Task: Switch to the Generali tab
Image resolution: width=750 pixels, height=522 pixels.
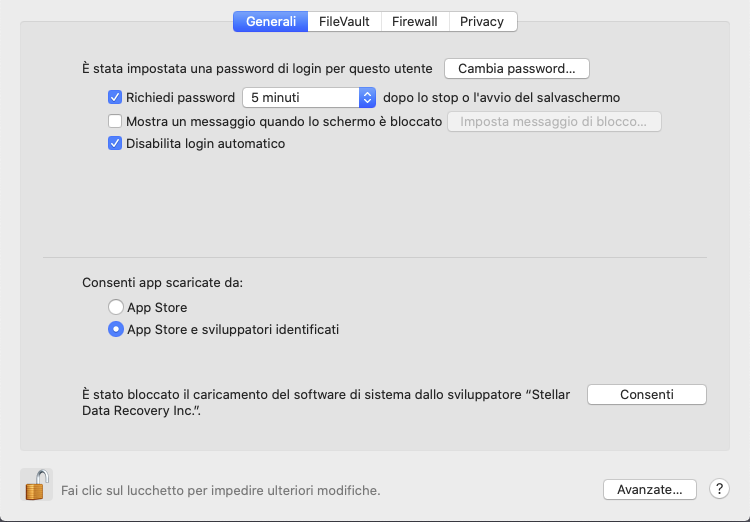Action: coord(270,21)
